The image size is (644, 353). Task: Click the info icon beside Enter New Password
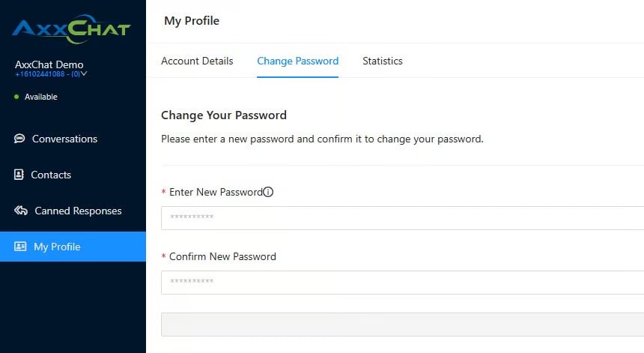268,192
